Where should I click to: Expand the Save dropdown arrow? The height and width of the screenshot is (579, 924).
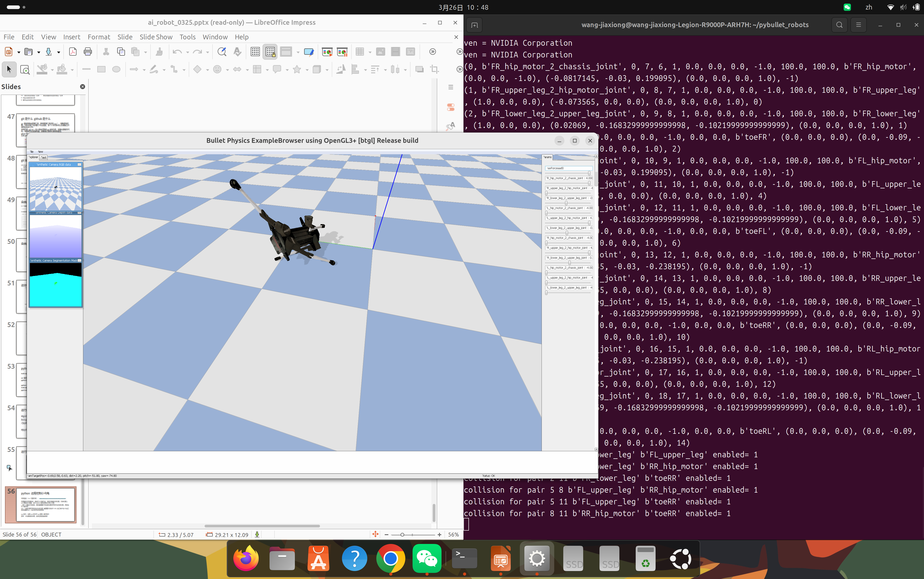click(58, 52)
